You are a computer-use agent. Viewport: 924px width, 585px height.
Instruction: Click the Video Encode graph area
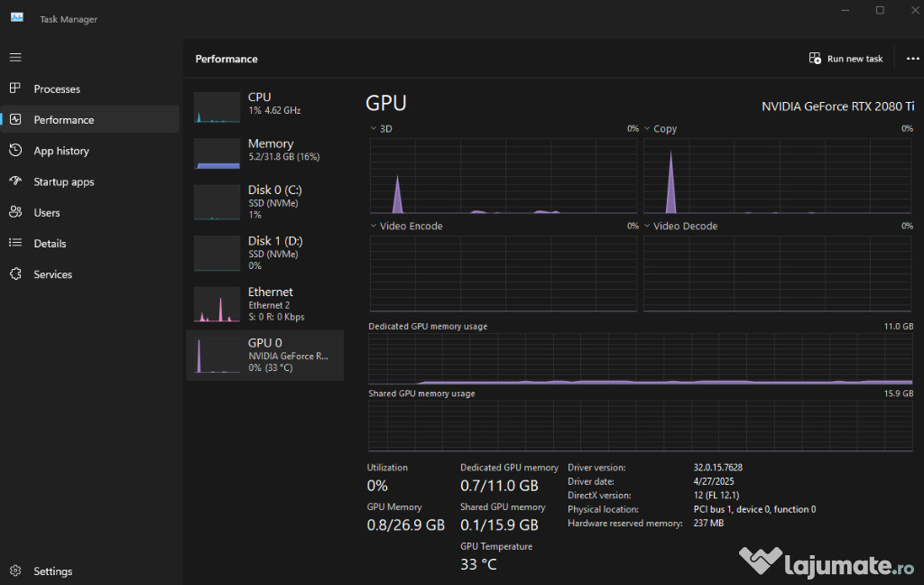[504, 273]
